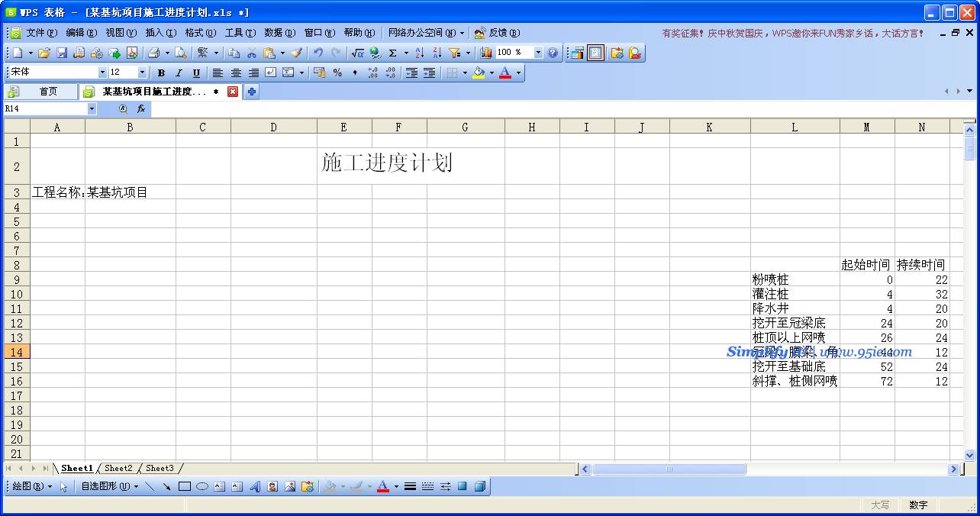The width and height of the screenshot is (980, 516).
Task: Open the 插入 (Insert) menu
Action: pos(160,33)
